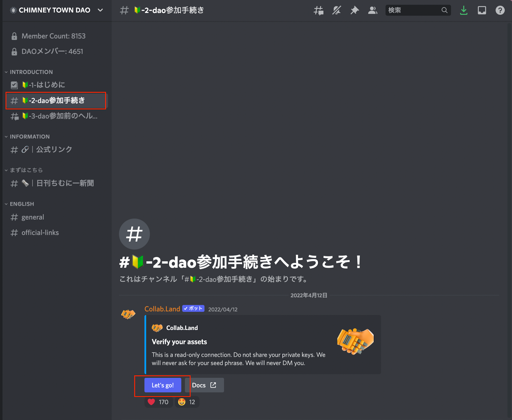
Task: Click the hash icon beside official-links
Action: click(14, 233)
